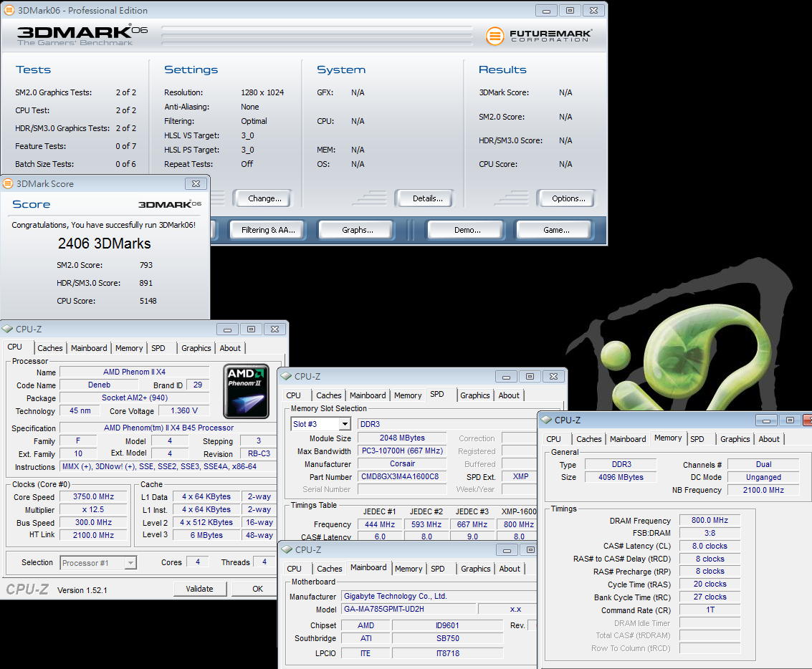Click the Core Speed 3750.0 MHz field
Viewport: 812px width, 669px height.
click(93, 496)
